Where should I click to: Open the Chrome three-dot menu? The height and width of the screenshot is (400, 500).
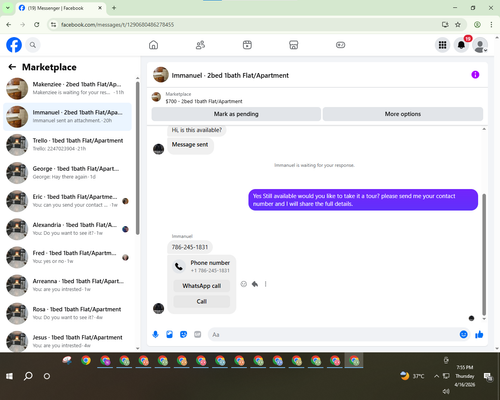pyautogui.click(x=491, y=25)
